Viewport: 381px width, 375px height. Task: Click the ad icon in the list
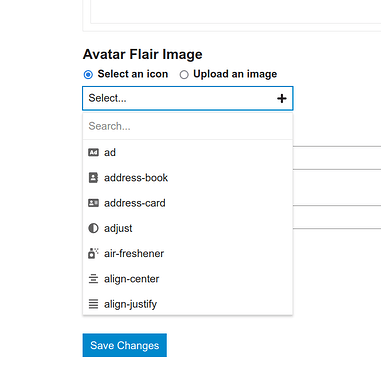click(93, 152)
